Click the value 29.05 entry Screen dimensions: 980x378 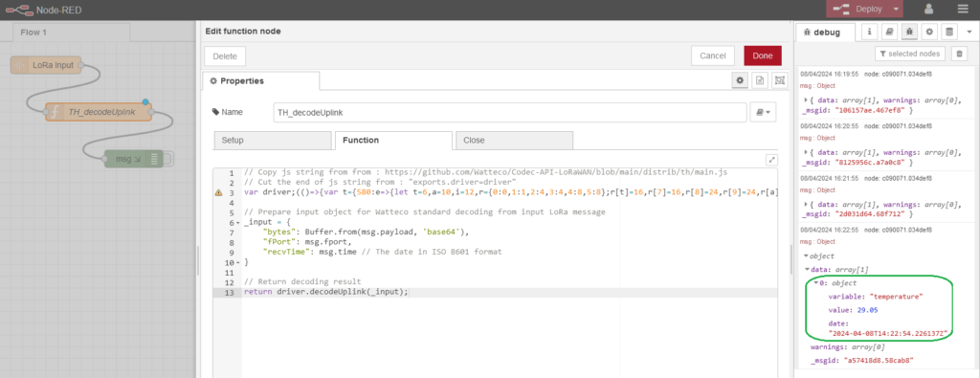(853, 310)
